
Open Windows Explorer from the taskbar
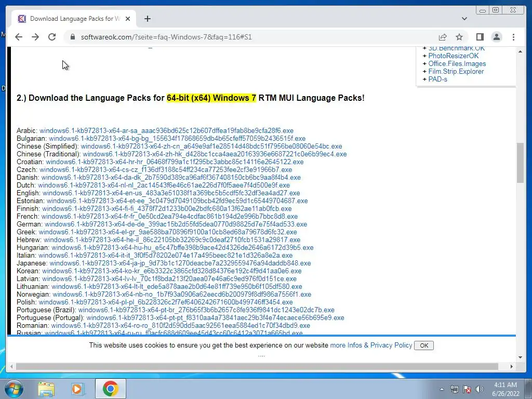pos(46,389)
